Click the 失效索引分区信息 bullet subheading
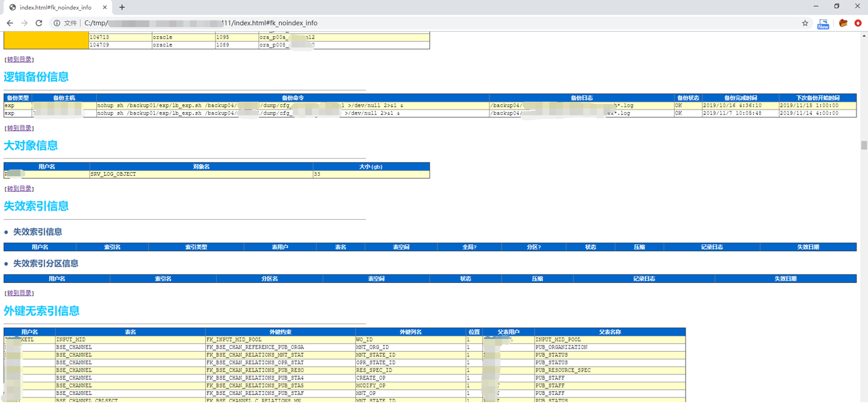868x410 pixels. [46, 264]
